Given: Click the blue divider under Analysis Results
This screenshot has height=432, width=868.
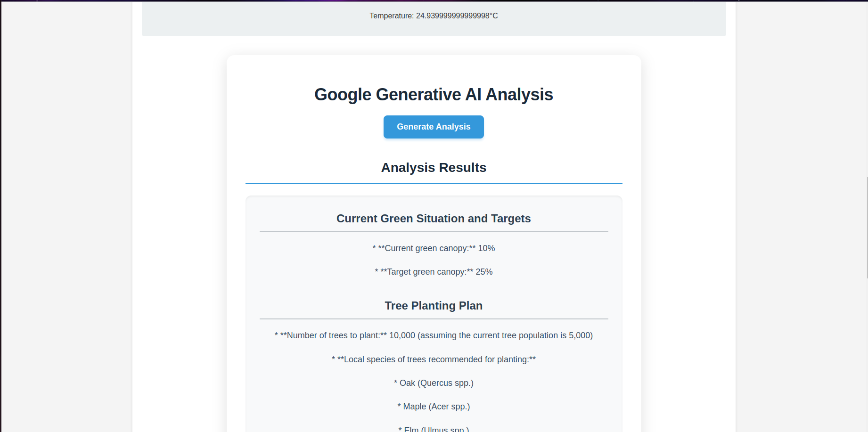Looking at the screenshot, I should pyautogui.click(x=434, y=184).
